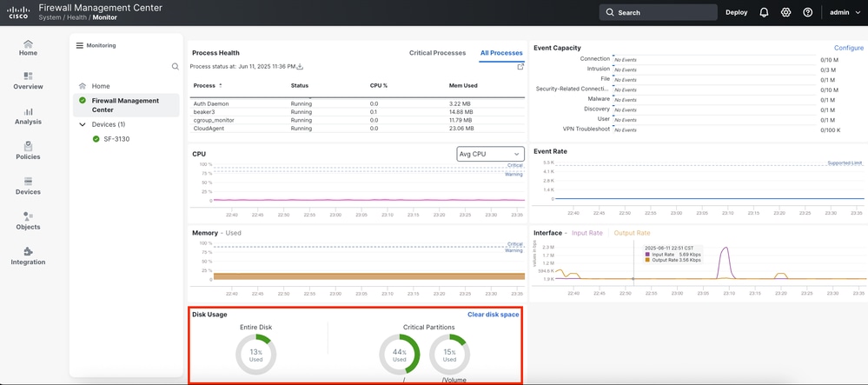
Task: Click the CPU % column header
Action: click(x=379, y=86)
